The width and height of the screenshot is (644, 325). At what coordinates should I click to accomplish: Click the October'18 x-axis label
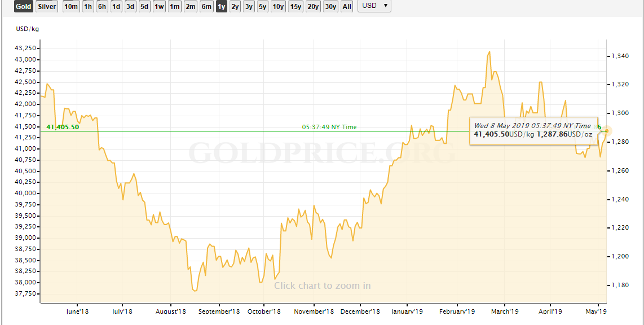[264, 312]
